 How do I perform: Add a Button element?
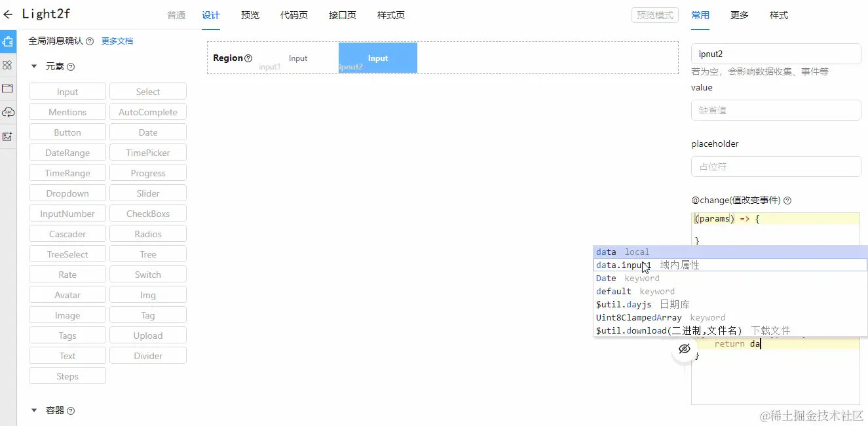coord(67,132)
